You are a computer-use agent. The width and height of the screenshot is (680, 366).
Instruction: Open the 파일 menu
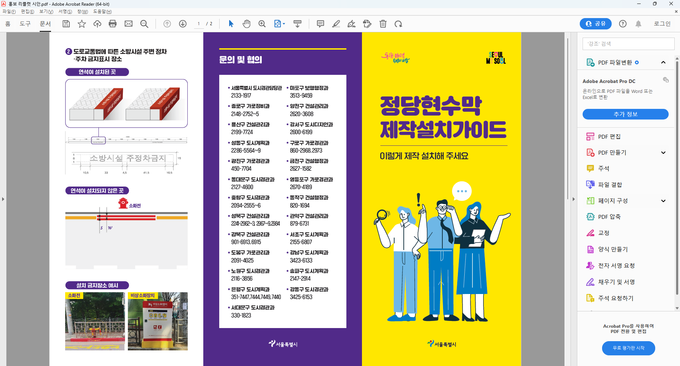pos(9,12)
